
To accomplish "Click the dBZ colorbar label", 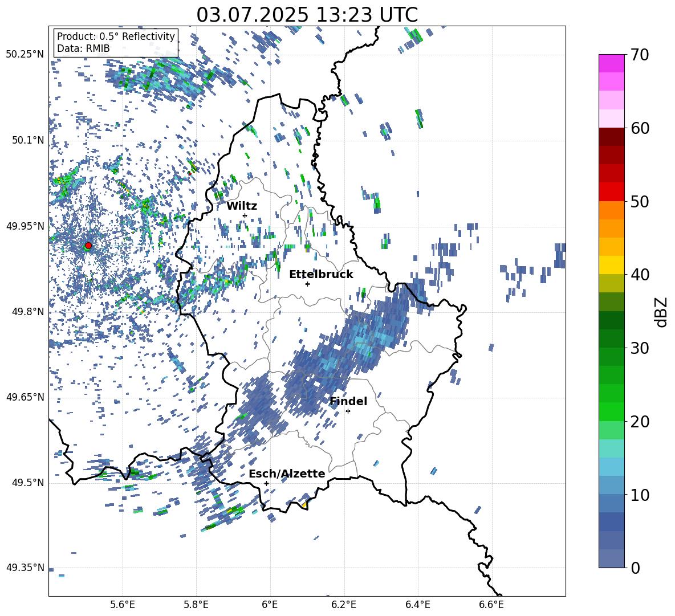I will pyautogui.click(x=660, y=312).
